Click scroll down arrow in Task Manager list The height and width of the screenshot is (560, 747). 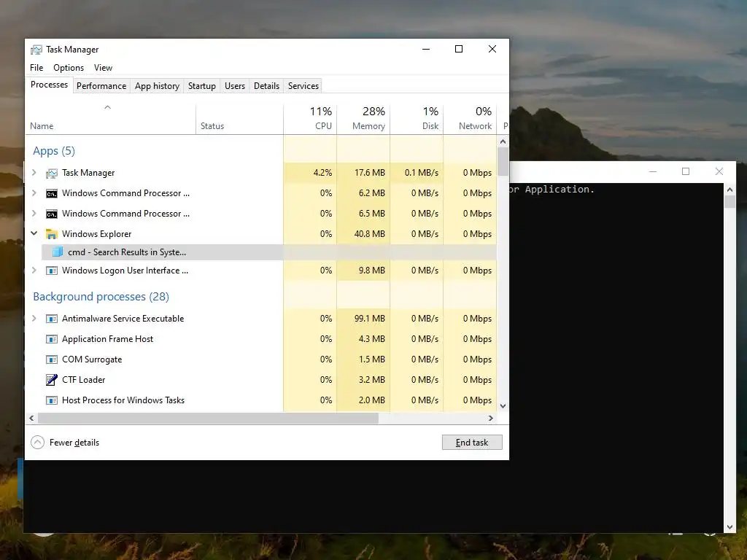[503, 406]
